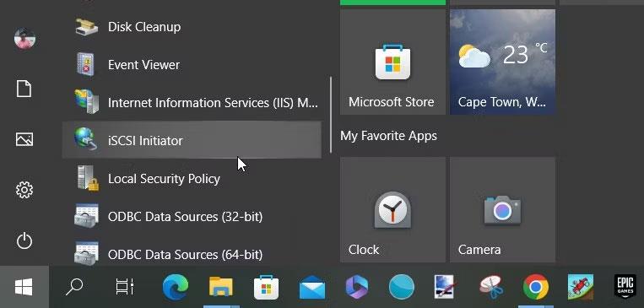This screenshot has width=644, height=308.
Task: Open Snipping Tool from the taskbar
Action: [490, 287]
